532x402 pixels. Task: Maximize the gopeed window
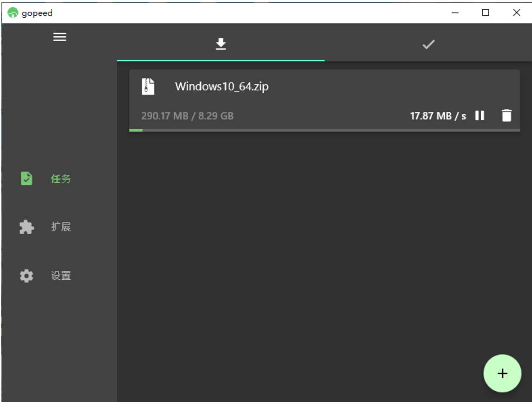[x=485, y=13]
